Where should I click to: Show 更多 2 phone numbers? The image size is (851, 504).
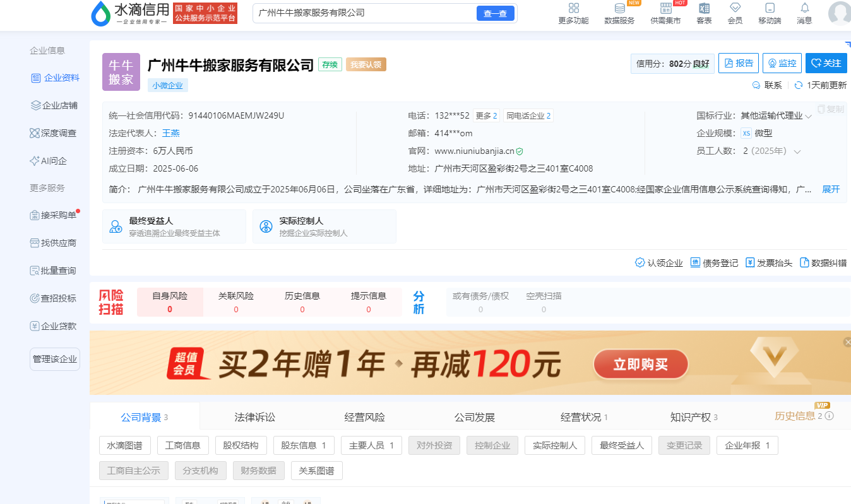tap(485, 116)
